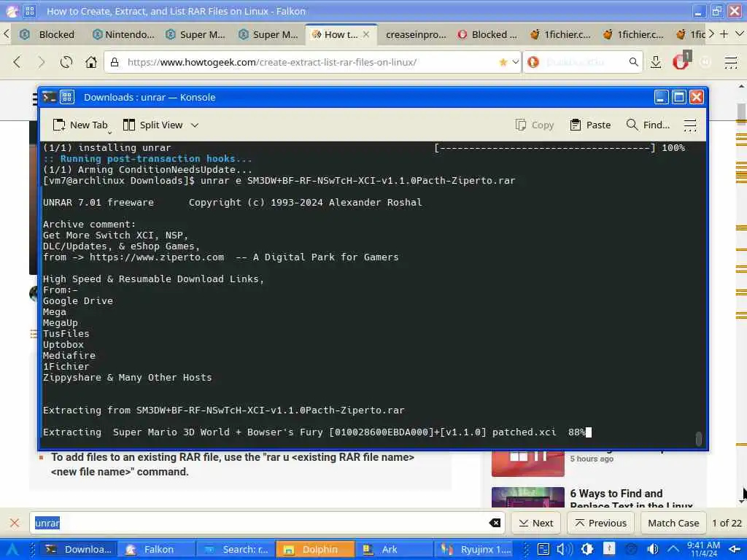Screen dimensions: 747x560
Task: Click the Konsole terminal scrollbar handle
Action: (699, 438)
